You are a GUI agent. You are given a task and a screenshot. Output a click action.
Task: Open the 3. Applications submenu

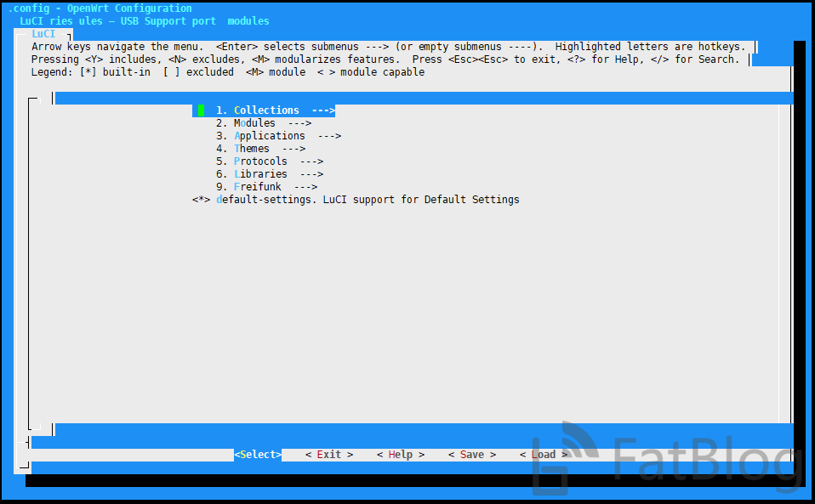(x=278, y=135)
